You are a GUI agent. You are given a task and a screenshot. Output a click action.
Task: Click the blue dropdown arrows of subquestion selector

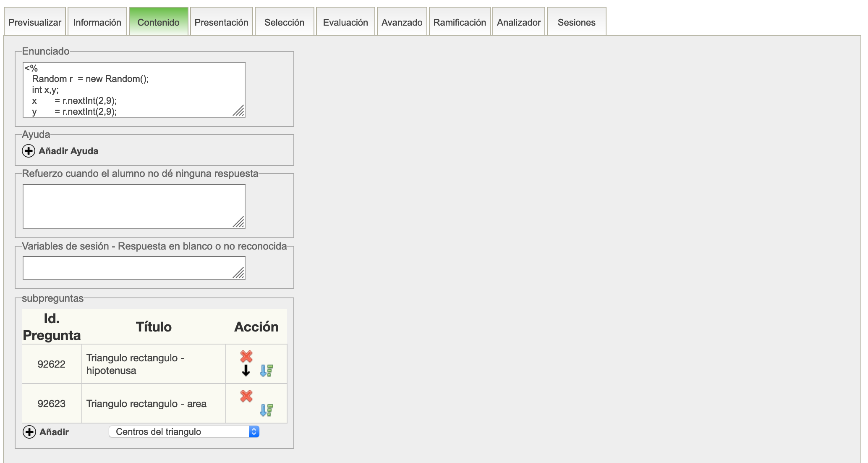254,432
